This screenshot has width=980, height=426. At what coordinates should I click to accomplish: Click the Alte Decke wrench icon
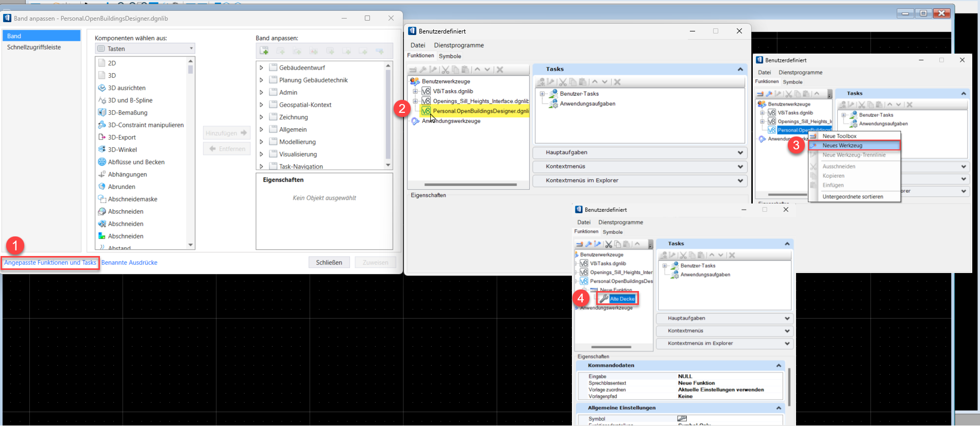click(x=604, y=299)
